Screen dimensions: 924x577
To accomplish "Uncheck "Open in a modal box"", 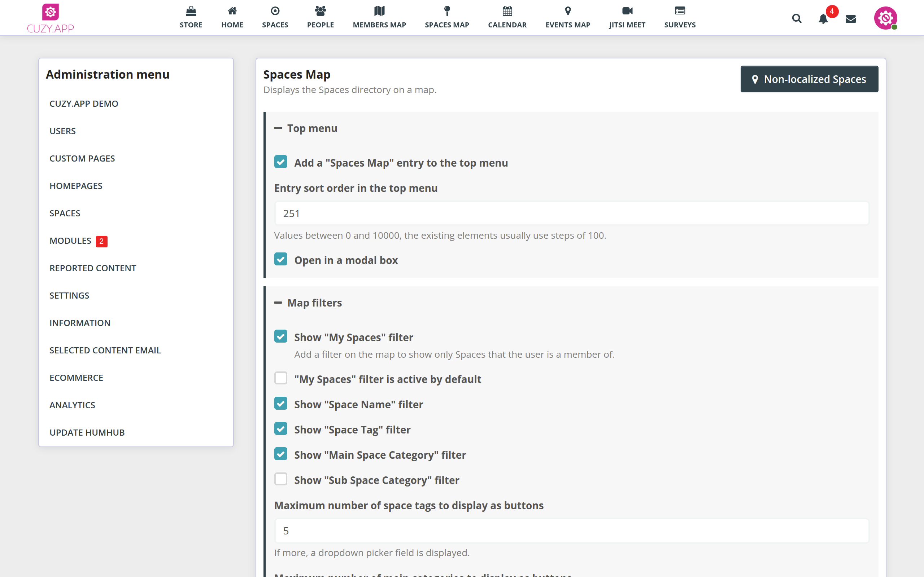I will [x=281, y=259].
